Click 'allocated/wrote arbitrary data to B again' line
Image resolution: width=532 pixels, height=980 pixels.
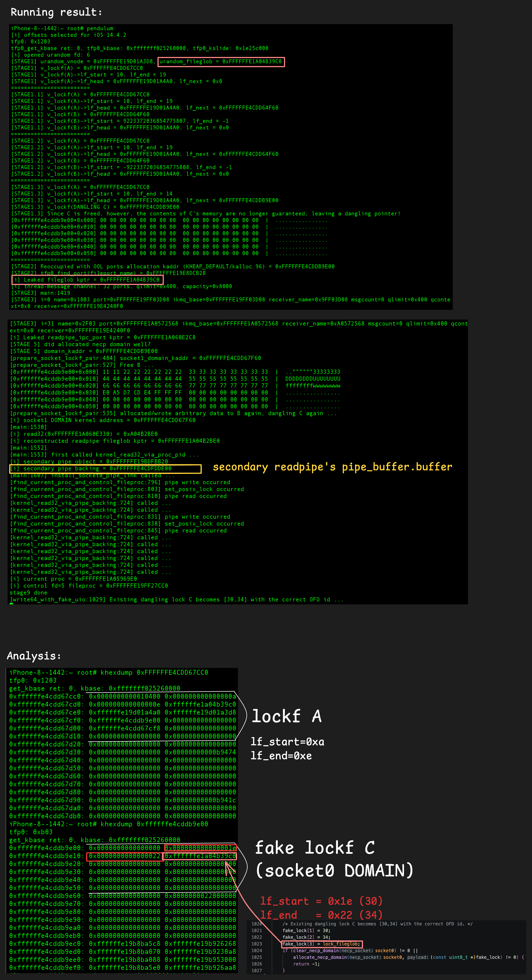pos(173,413)
